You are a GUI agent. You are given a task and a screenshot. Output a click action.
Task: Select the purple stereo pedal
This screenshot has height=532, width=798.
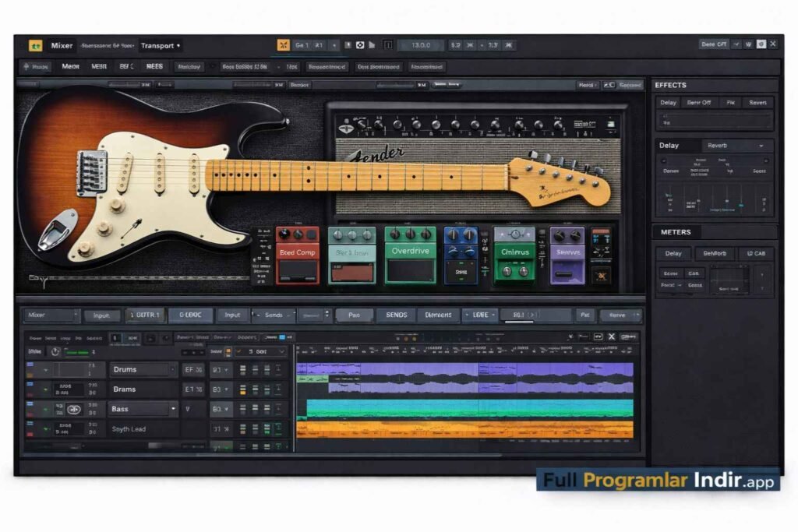(566, 253)
